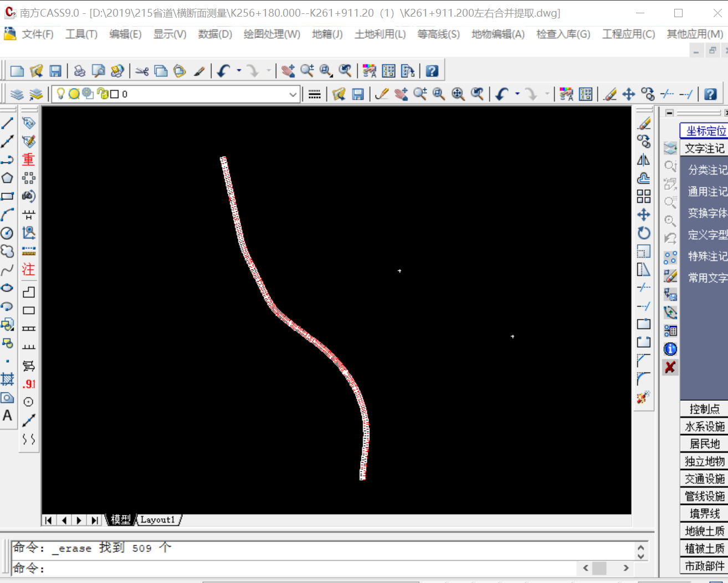
Task: Open the help question mark icon in top toolbar
Action: coord(432,71)
